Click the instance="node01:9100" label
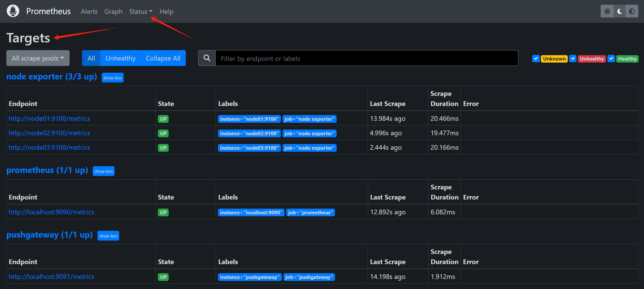The width and height of the screenshot is (644, 289). 249,119
